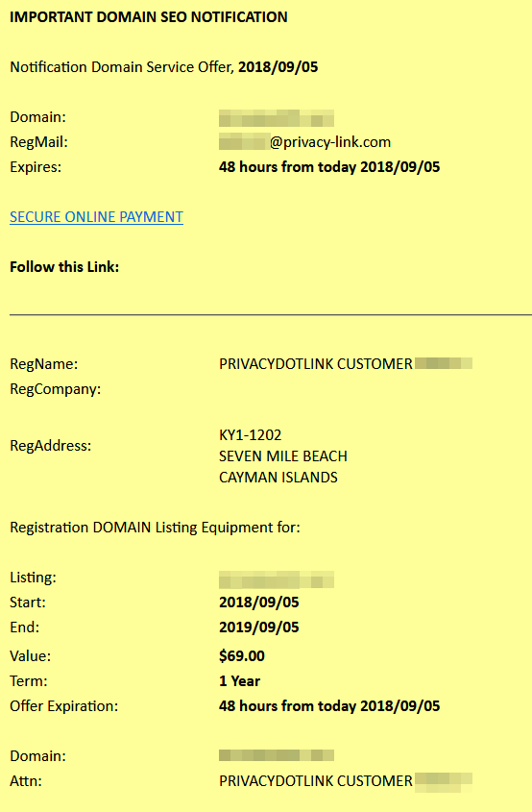Click the horizontal divider line
Screen dimensions: 532x812
271,314
